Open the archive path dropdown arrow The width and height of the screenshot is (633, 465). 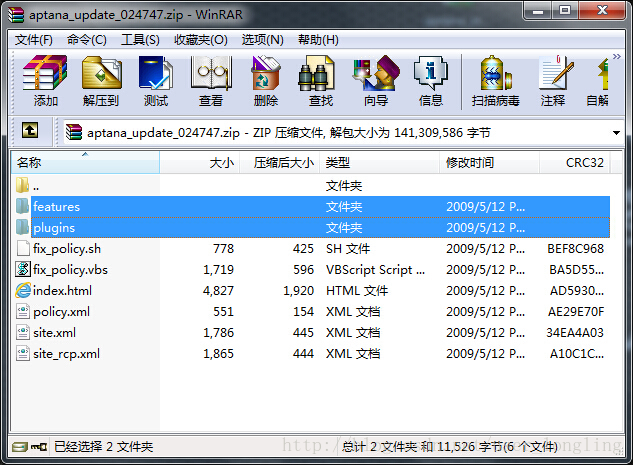coord(616,132)
